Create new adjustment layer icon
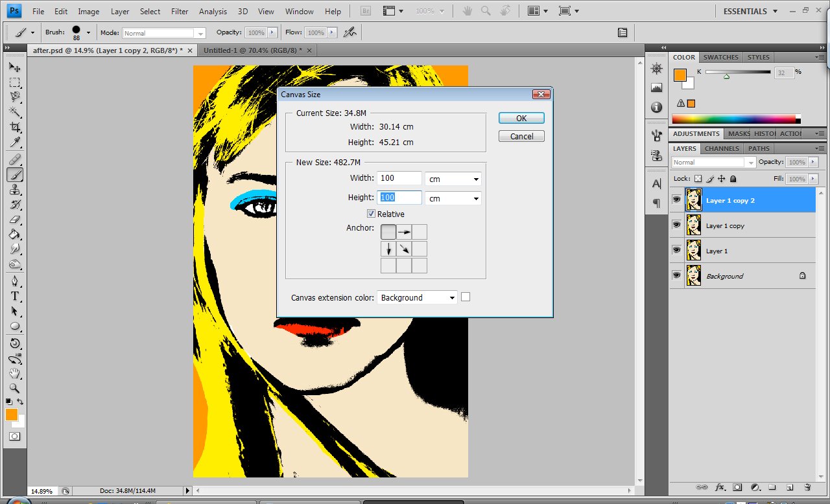This screenshot has width=830, height=504. [755, 487]
